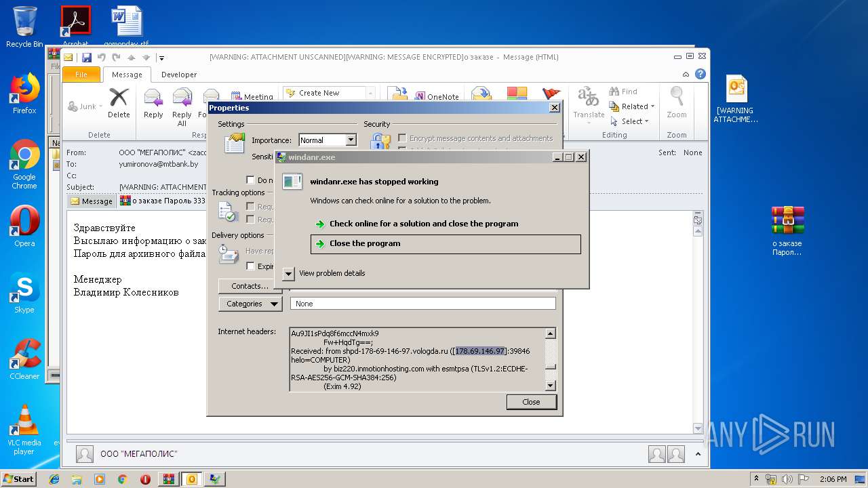Screen dimensions: 868x488
Task: Select the WinRAR archive 'о заказе' on desktop
Action: tap(787, 230)
